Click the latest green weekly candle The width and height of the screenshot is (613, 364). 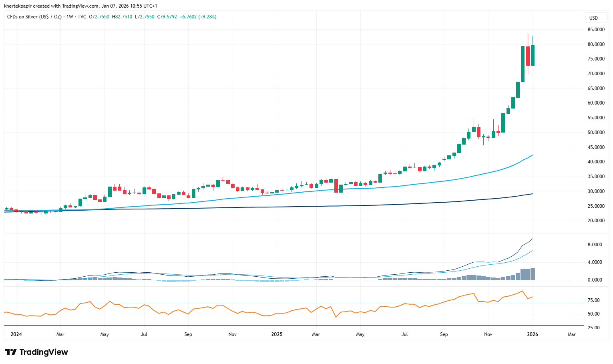533,55
